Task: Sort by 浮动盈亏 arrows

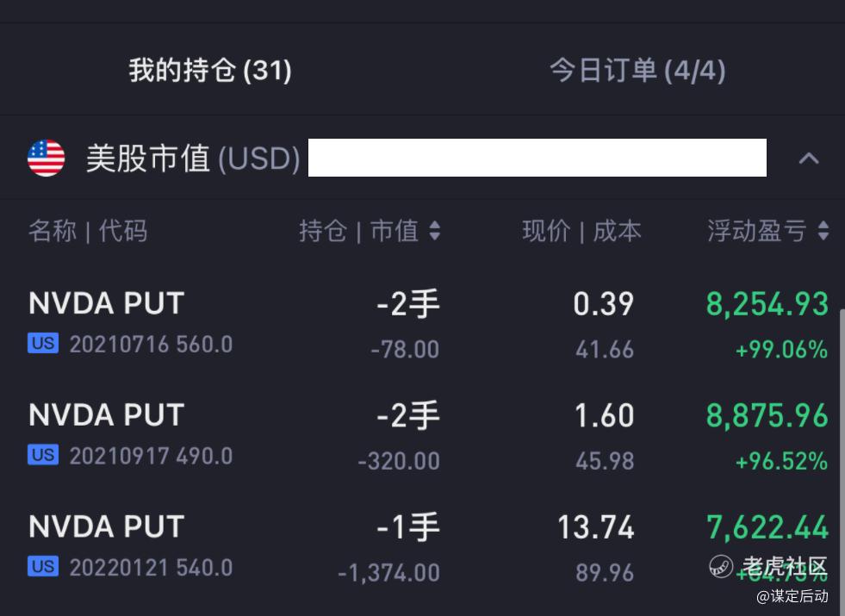Action: (x=823, y=231)
